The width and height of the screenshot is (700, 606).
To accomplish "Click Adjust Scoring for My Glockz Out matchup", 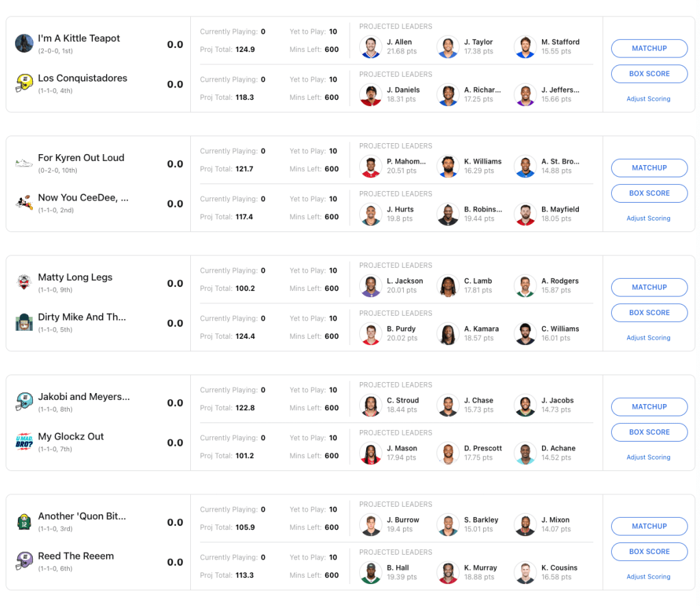I will pyautogui.click(x=648, y=457).
